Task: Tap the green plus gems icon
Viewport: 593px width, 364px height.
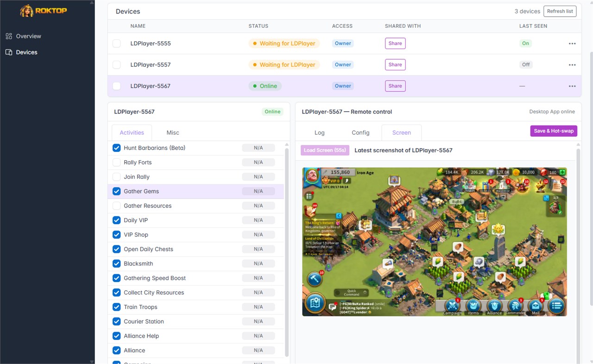Action: click(x=562, y=172)
